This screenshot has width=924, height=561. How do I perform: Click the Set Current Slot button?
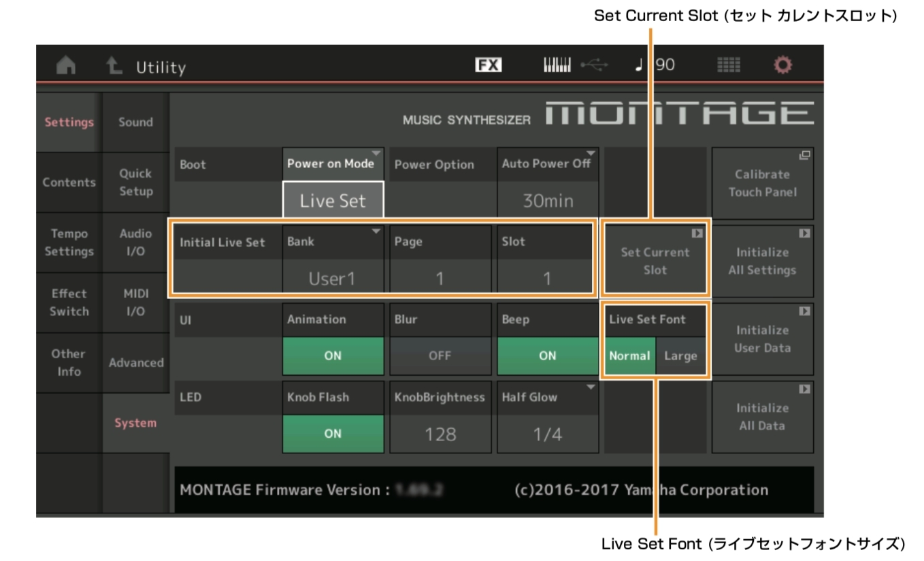655,261
